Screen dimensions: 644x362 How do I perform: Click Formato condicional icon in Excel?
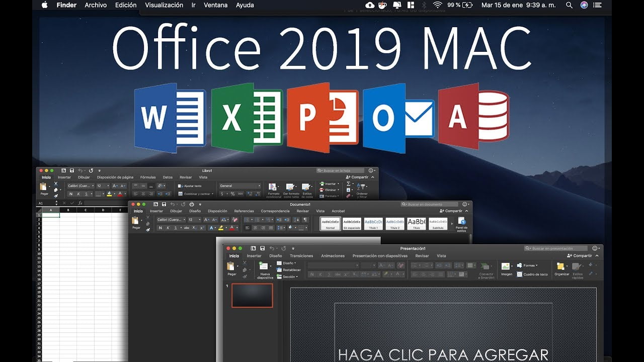272,187
